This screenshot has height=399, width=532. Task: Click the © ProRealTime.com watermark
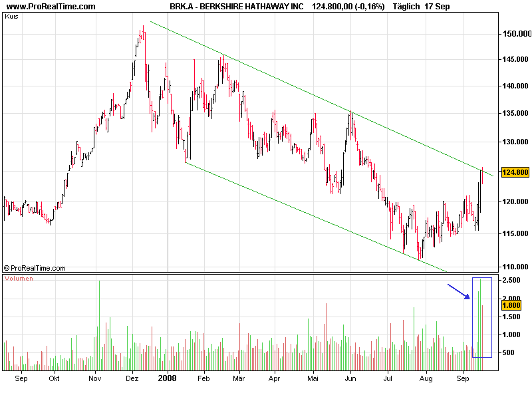click(35, 268)
